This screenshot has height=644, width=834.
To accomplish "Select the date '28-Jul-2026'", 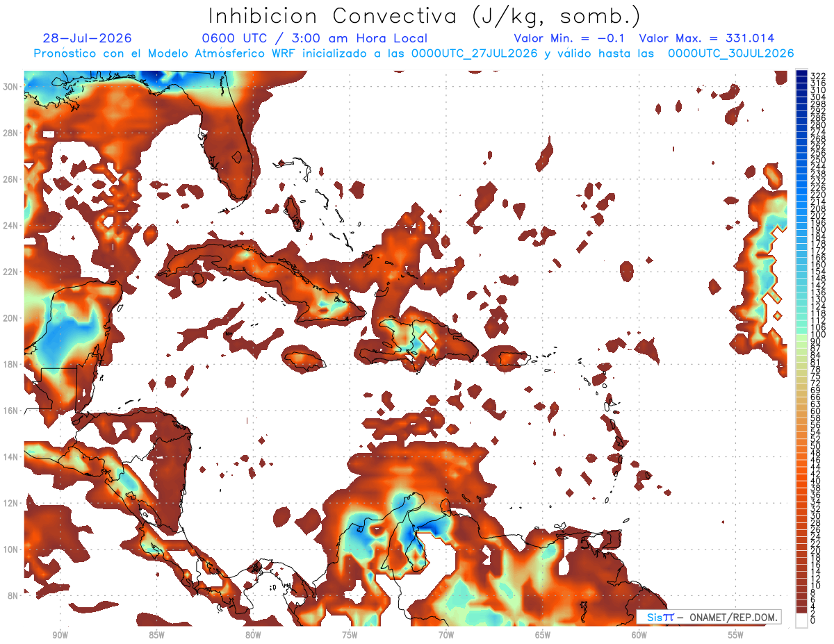I will [x=87, y=38].
